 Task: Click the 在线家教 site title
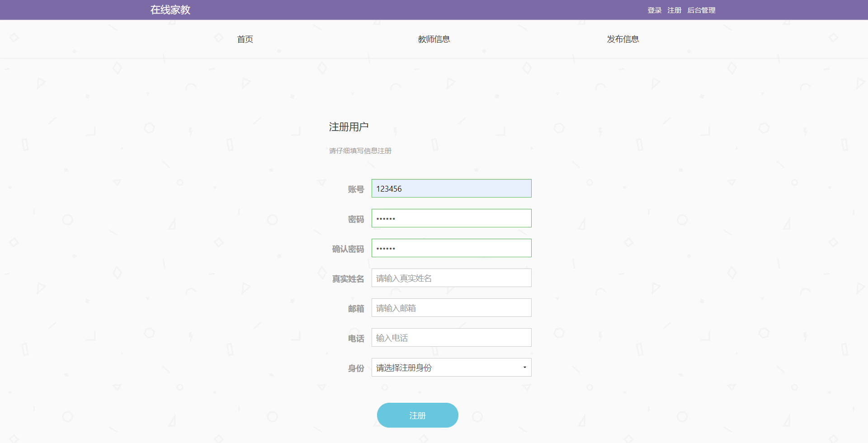tap(170, 9)
